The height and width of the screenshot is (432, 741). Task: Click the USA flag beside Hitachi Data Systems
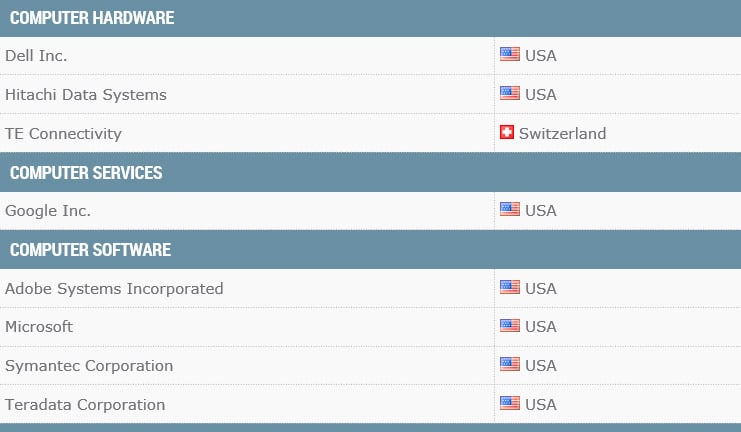(x=510, y=94)
